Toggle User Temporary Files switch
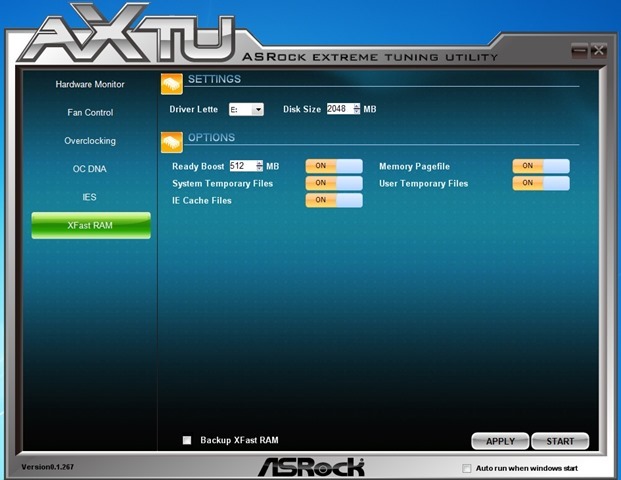This screenshot has height=480, width=621. [x=541, y=183]
